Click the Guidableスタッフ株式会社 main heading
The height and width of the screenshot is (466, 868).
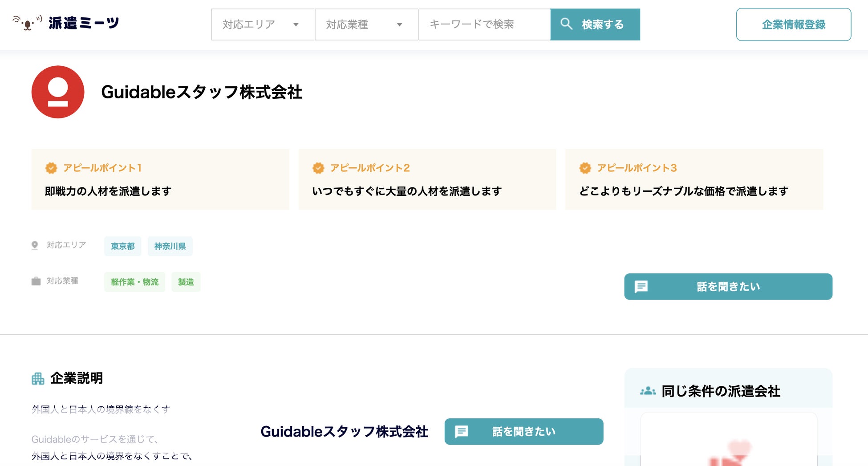pyautogui.click(x=202, y=92)
